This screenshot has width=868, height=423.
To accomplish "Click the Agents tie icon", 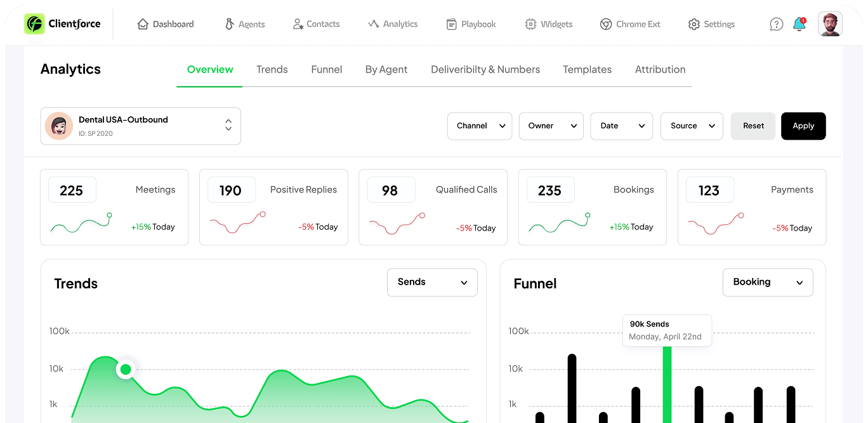I will pos(230,24).
